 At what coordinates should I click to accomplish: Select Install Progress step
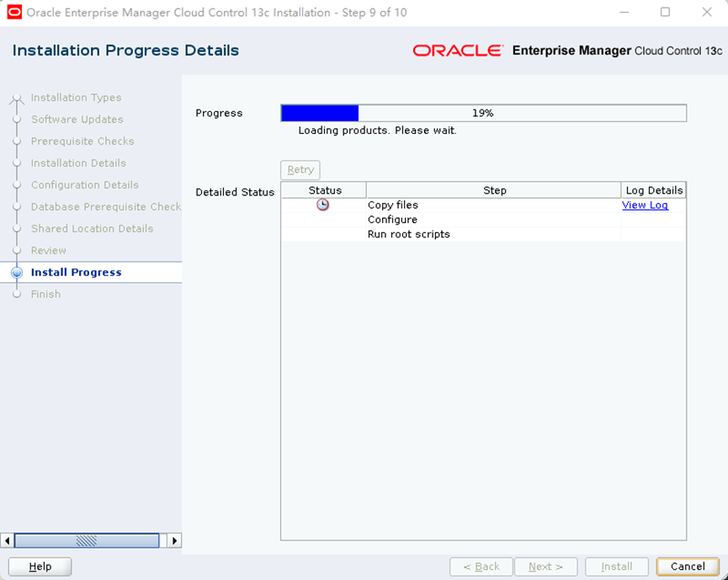click(76, 272)
